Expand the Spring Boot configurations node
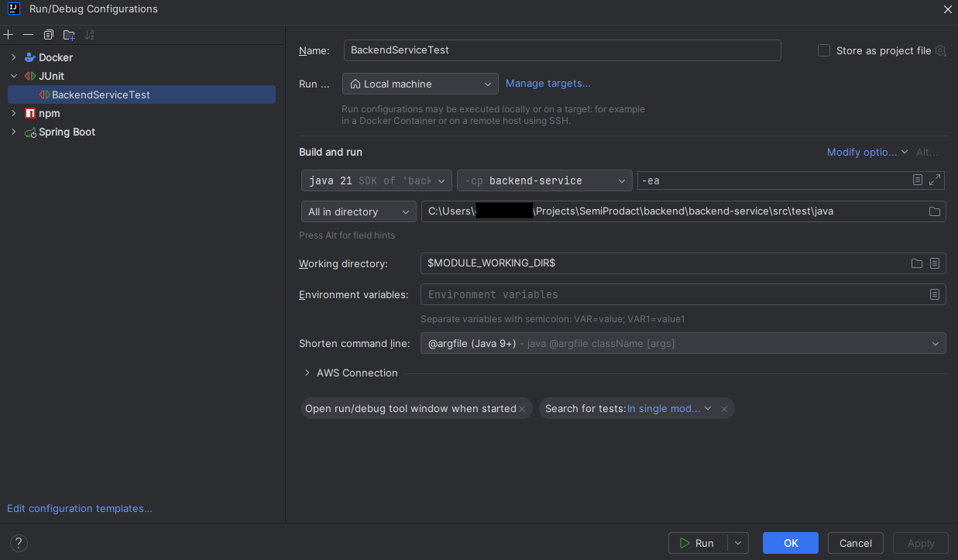Image resolution: width=958 pixels, height=560 pixels. click(x=13, y=132)
